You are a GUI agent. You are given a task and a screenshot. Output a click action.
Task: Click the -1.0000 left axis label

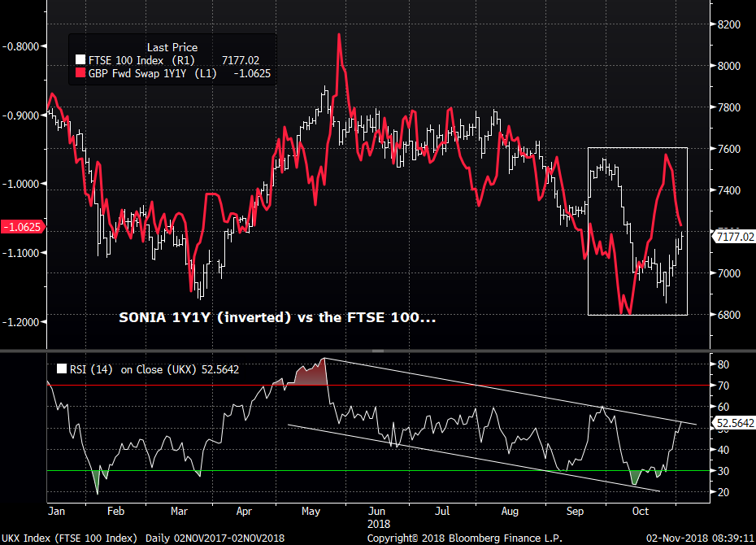pyautogui.click(x=20, y=184)
